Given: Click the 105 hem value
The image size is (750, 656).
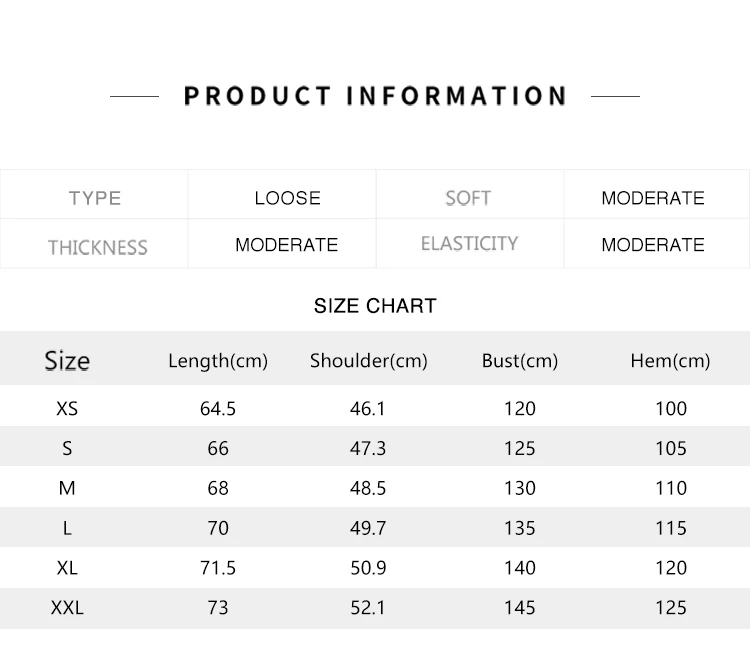Looking at the screenshot, I should tap(671, 448).
